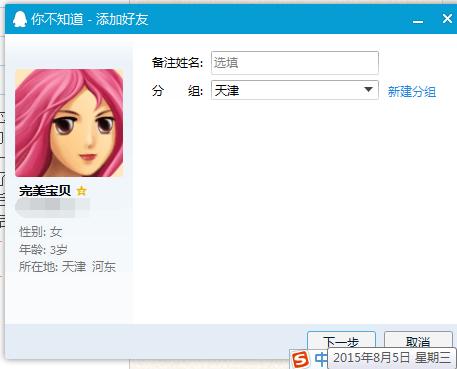457x369 pixels.
Task: Click the QQ penguin icon in title bar
Action: [x=20, y=19]
